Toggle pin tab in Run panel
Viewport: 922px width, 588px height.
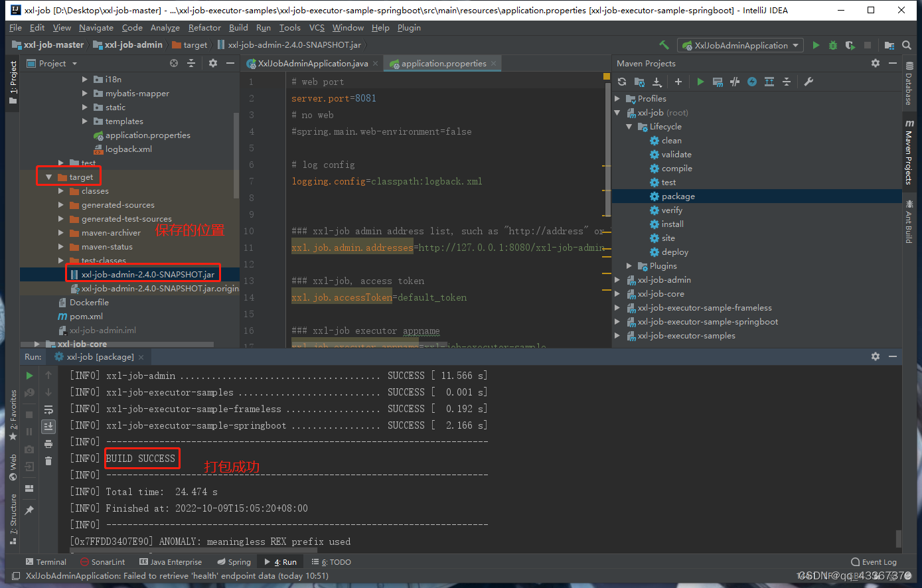tap(29, 510)
